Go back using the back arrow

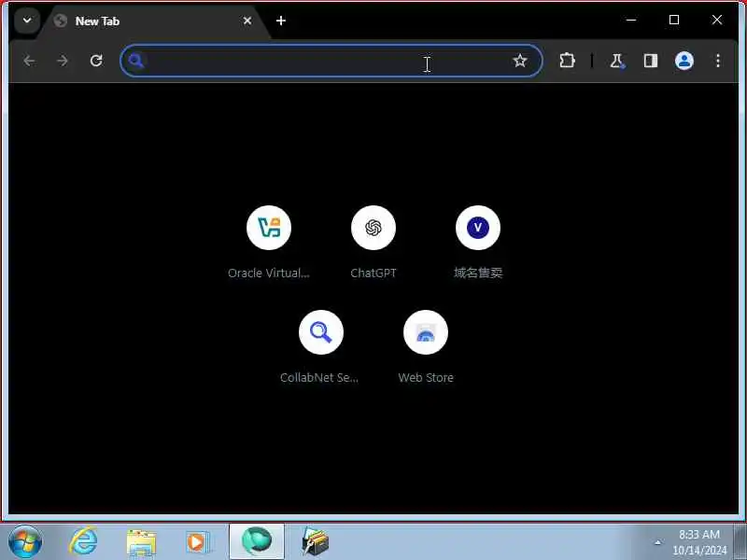pyautogui.click(x=29, y=61)
